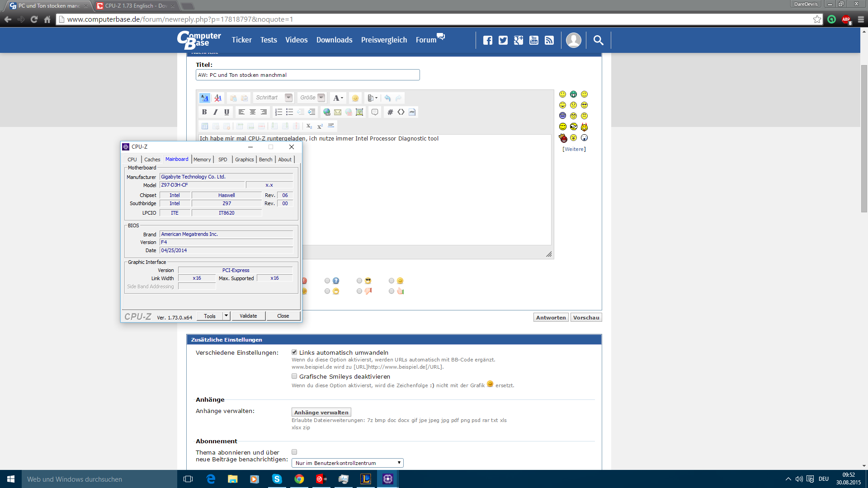This screenshot has width=868, height=488.
Task: Open the ComputerBase search magnifier
Action: 598,40
